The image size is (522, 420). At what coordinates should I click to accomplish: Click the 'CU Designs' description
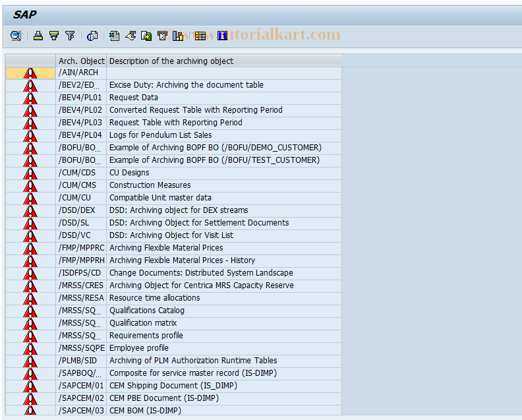point(129,173)
